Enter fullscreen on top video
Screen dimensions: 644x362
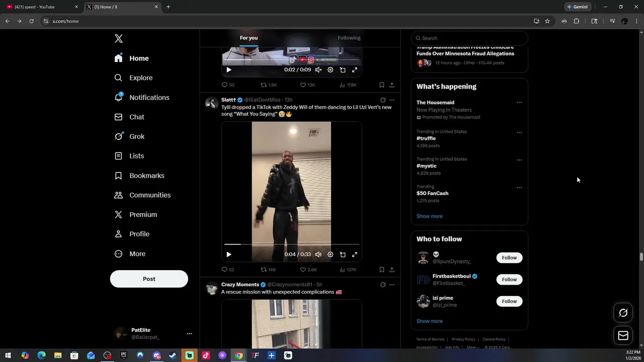click(355, 70)
